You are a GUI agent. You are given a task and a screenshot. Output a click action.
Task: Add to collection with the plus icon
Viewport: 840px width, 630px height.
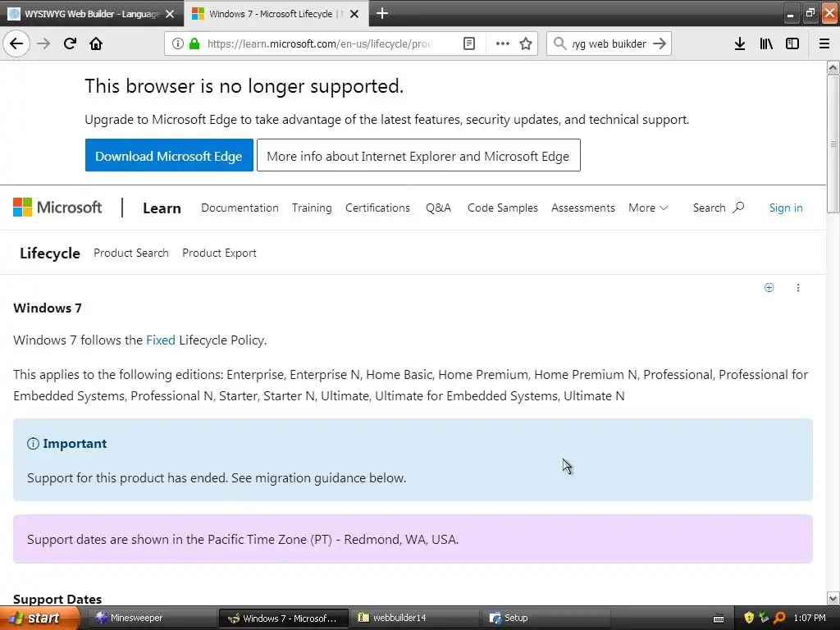769,288
